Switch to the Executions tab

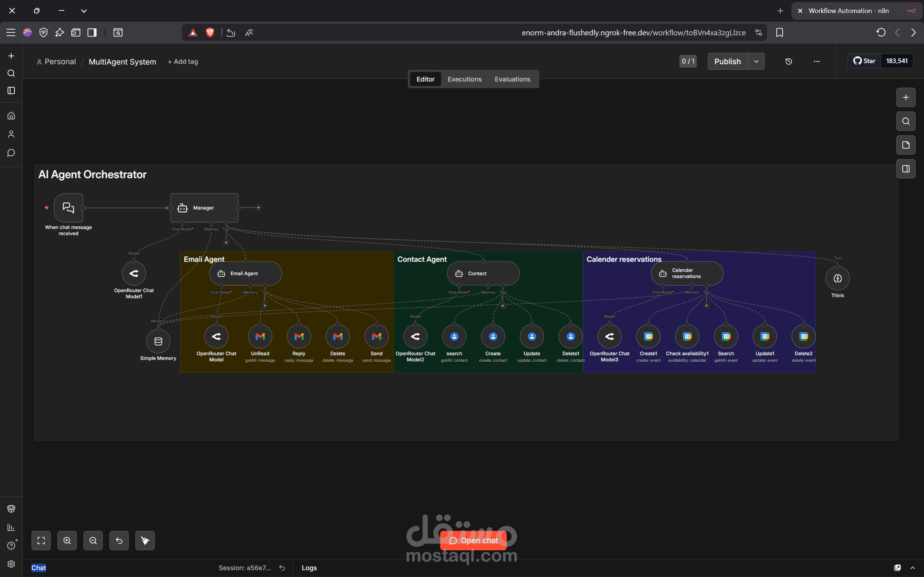464,79
